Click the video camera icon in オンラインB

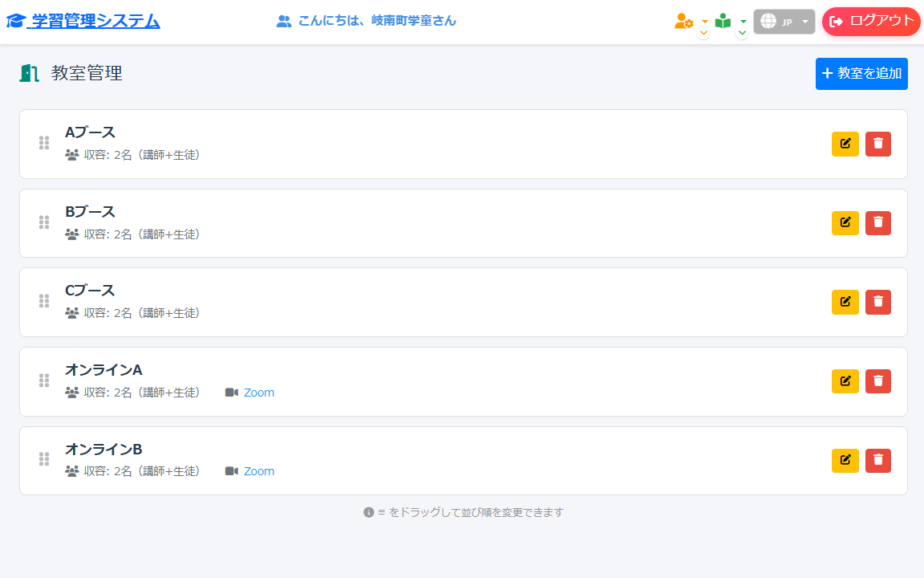(x=232, y=471)
